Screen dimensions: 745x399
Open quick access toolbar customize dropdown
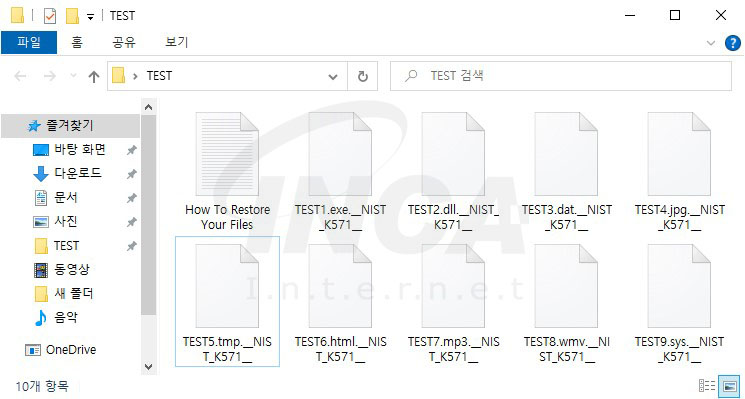tap(90, 17)
